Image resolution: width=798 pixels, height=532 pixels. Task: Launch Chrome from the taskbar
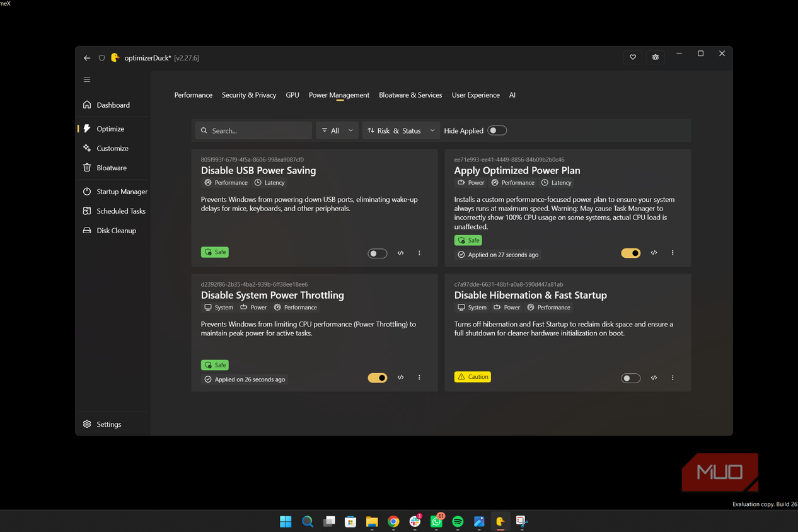coord(393,521)
